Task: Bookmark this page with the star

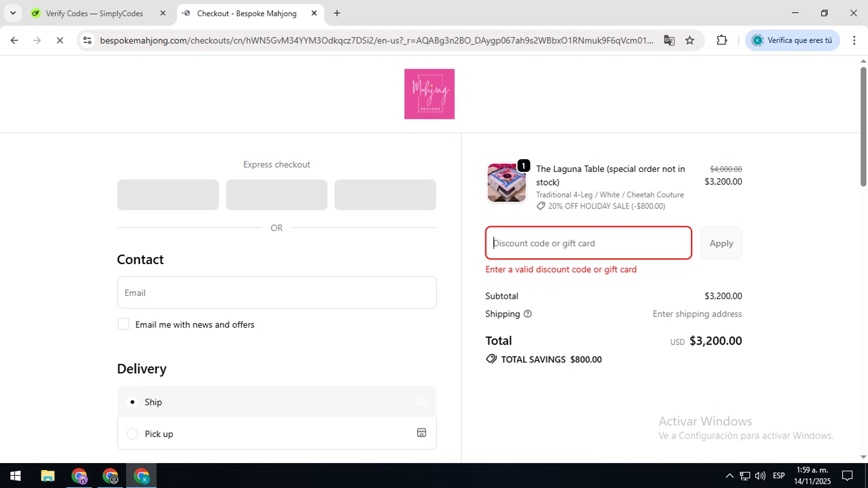Action: pyautogui.click(x=690, y=41)
